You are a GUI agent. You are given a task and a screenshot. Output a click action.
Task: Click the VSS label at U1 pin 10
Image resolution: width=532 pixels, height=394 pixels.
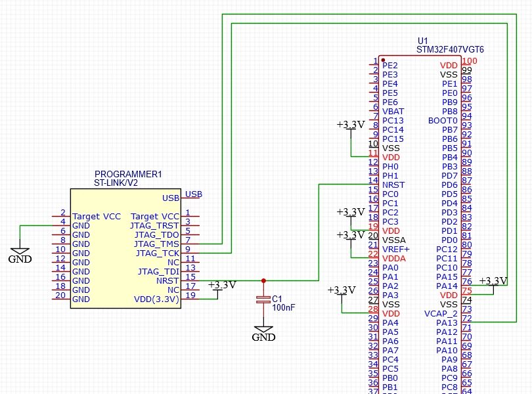[391, 148]
